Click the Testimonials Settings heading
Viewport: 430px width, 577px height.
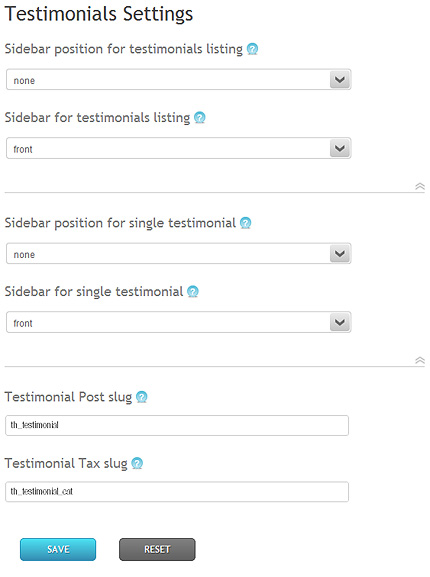coord(99,14)
